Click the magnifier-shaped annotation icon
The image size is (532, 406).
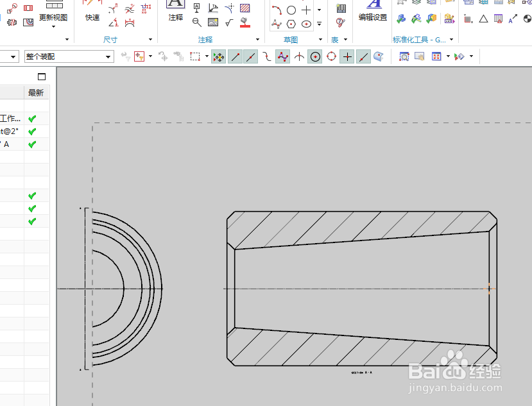(x=197, y=22)
